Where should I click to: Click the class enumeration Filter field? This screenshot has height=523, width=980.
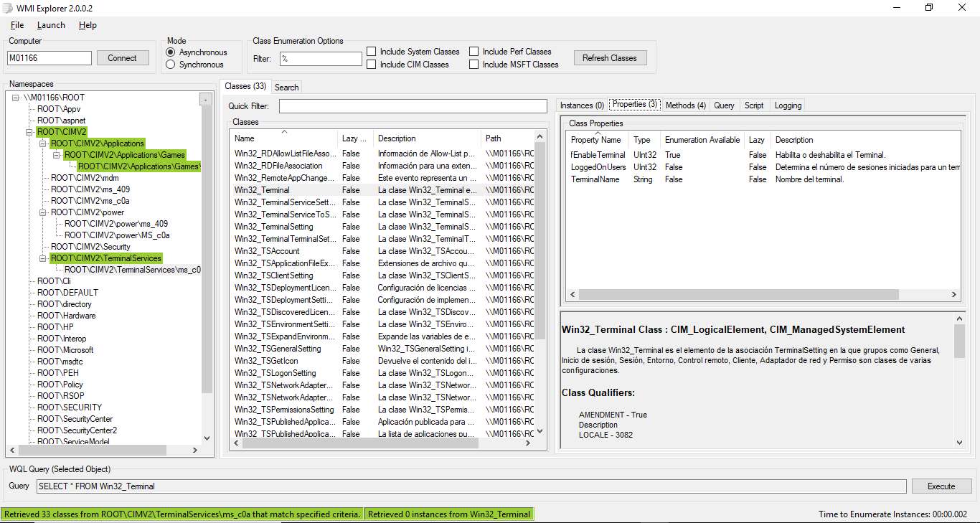pos(321,59)
